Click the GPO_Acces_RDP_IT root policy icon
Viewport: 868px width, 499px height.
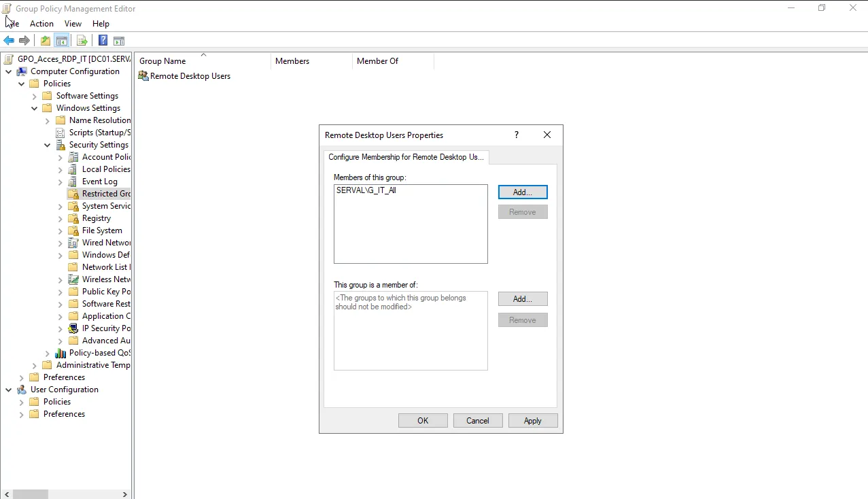click(x=9, y=59)
